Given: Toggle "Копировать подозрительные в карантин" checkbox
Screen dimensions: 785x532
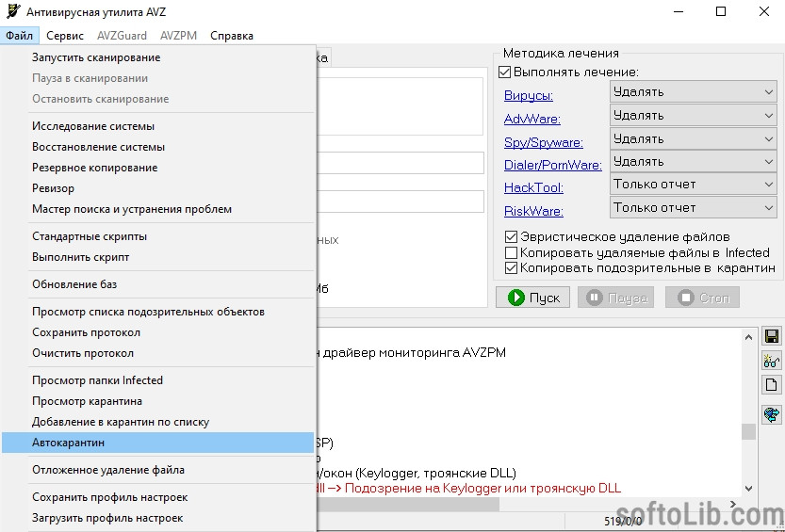Looking at the screenshot, I should coord(511,268).
